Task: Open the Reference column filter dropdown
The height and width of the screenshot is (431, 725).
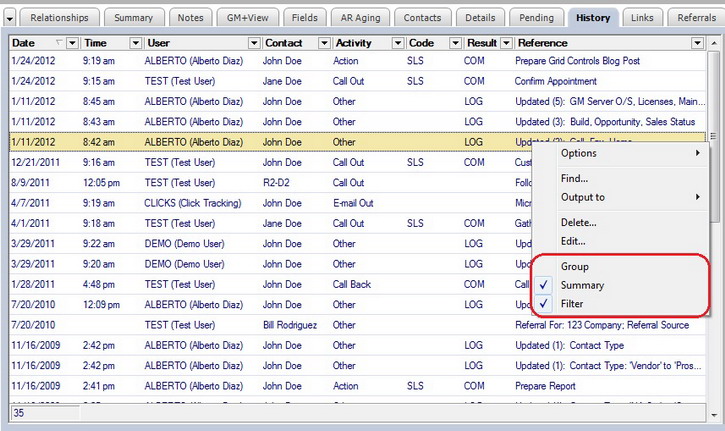Action: pyautogui.click(x=697, y=43)
